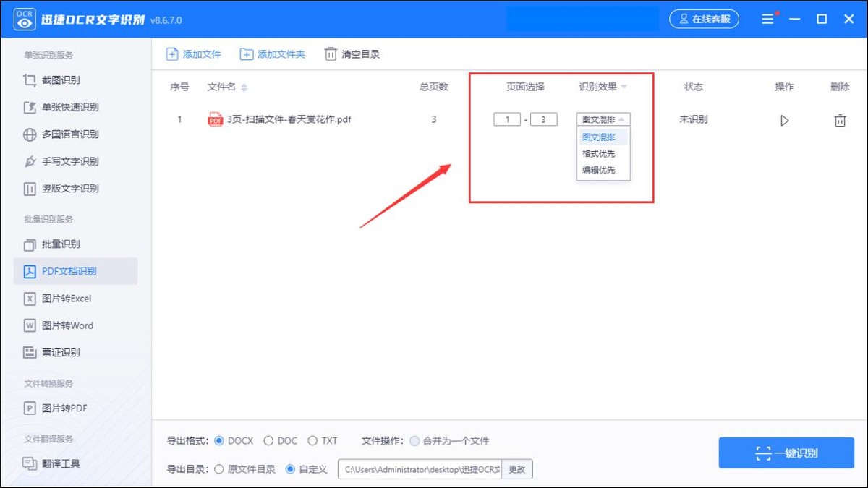This screenshot has height=488, width=868.
Task: Select DOCX export format
Action: pyautogui.click(x=219, y=440)
